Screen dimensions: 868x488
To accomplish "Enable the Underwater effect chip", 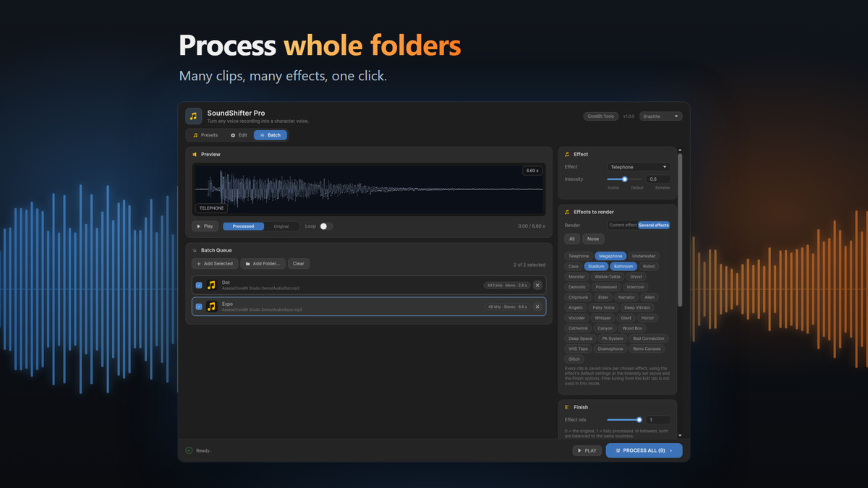I will pos(643,256).
